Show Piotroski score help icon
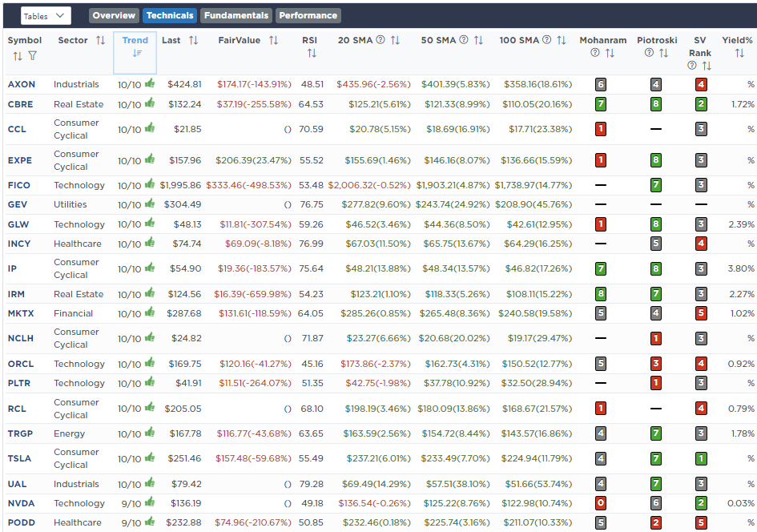The image size is (757, 532). (x=649, y=53)
